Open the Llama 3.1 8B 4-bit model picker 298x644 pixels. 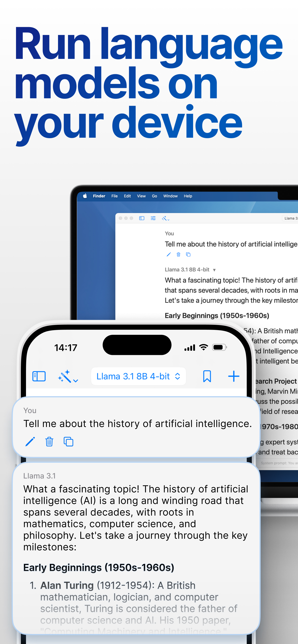click(138, 376)
